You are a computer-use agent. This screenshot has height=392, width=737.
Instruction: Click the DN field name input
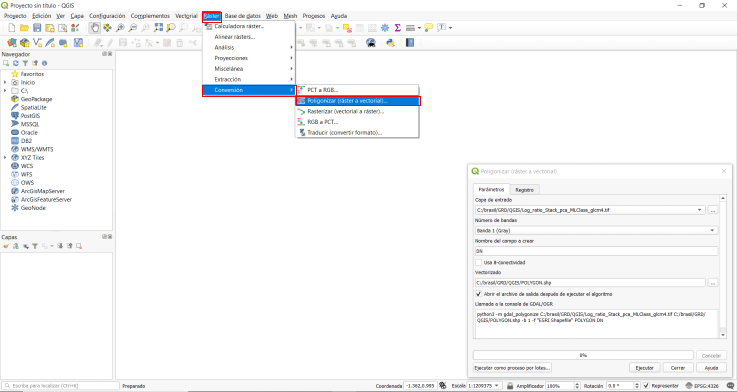click(x=596, y=251)
